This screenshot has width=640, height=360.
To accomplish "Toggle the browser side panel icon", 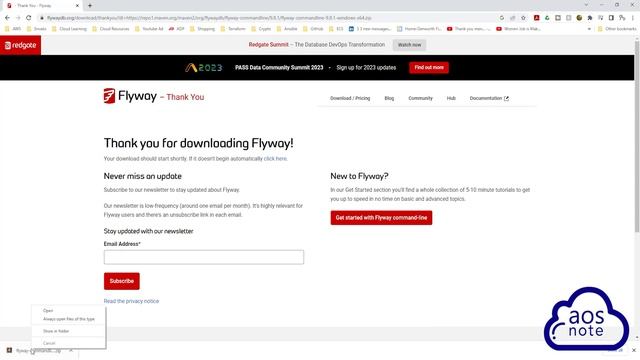I will [611, 18].
